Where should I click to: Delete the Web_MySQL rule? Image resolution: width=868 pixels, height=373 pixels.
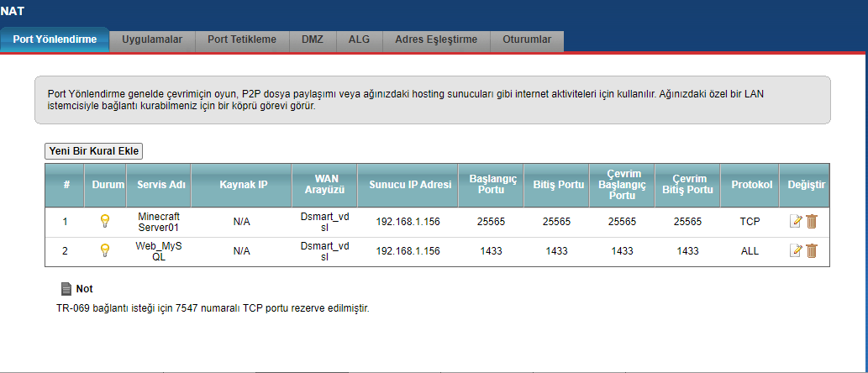pos(812,250)
